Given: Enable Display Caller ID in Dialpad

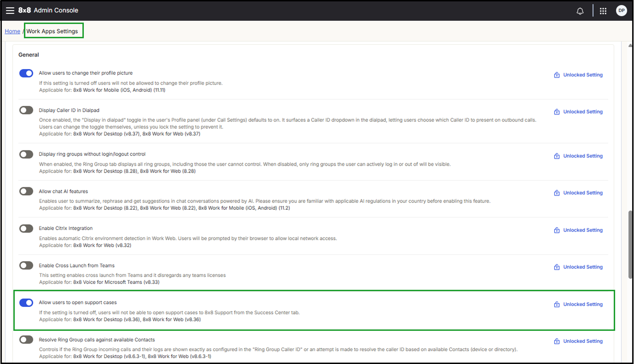Looking at the screenshot, I should click(x=26, y=110).
